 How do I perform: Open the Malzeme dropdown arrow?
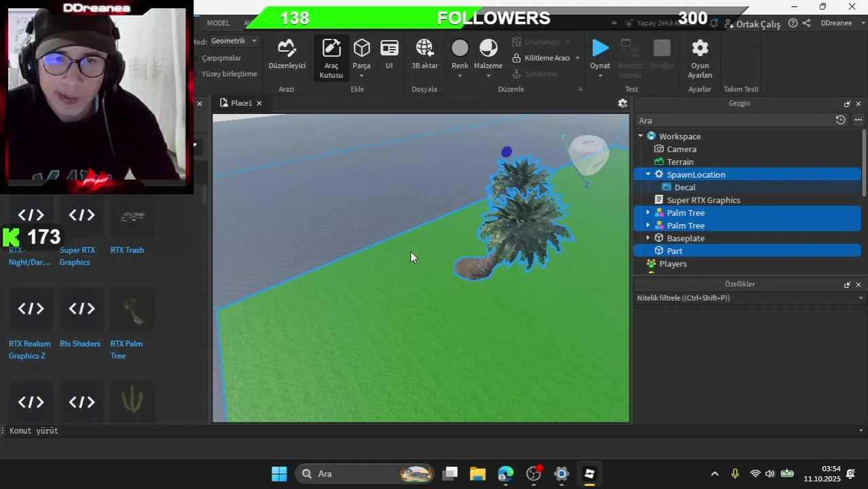488,75
